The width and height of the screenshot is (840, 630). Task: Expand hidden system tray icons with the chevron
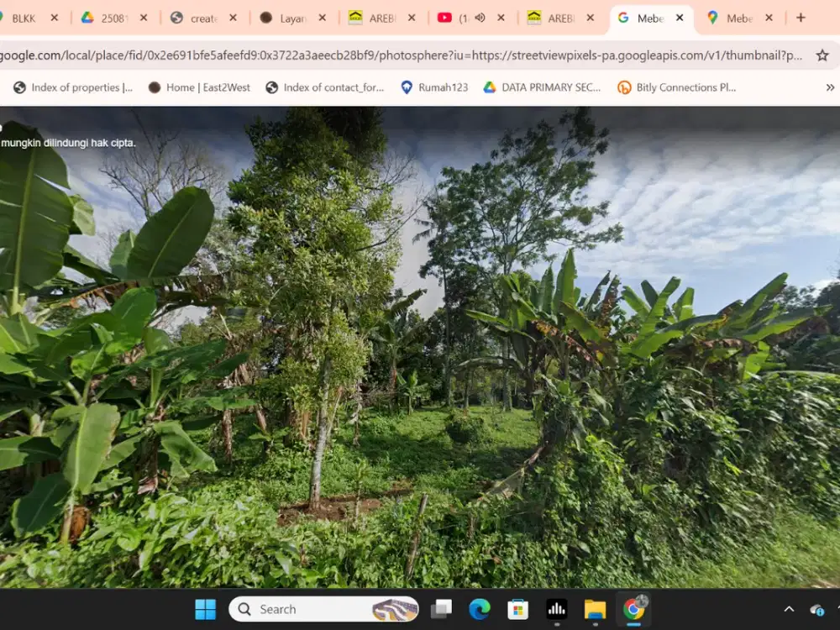coord(790,609)
